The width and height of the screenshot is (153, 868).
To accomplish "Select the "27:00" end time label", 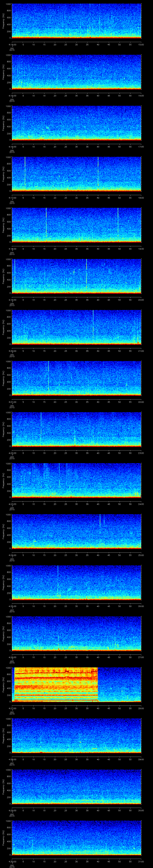I will (141, 657).
